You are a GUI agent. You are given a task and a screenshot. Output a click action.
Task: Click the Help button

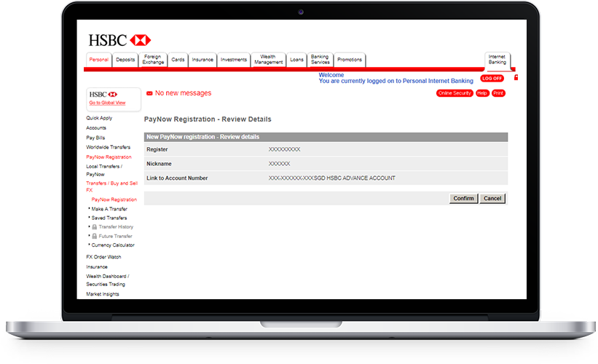(x=482, y=93)
